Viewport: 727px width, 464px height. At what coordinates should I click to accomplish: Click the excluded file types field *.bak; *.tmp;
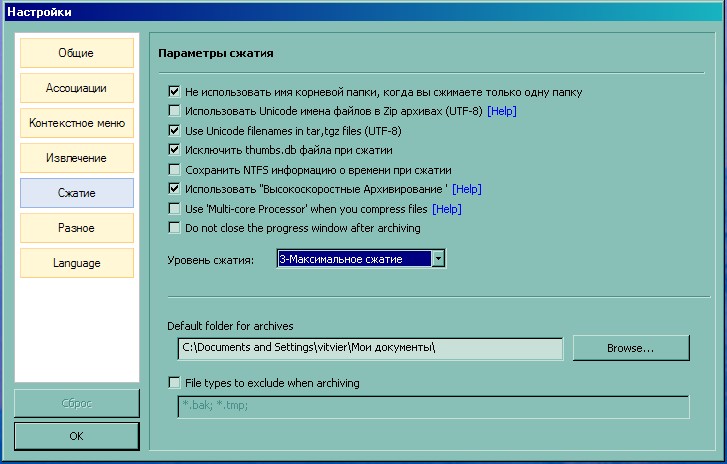tap(434, 407)
